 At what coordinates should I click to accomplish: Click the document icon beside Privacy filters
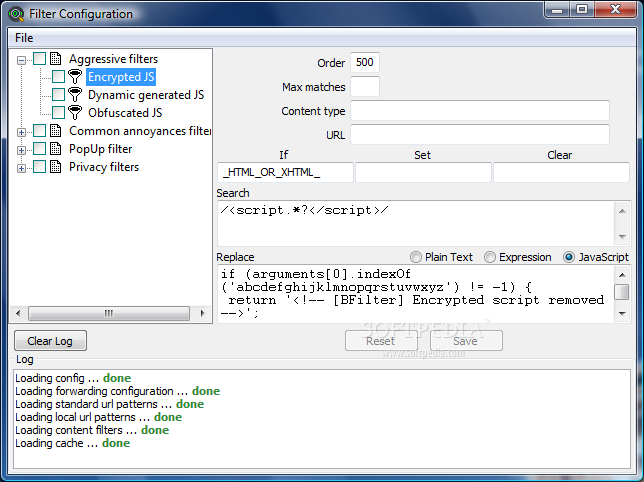pyautogui.click(x=55, y=167)
